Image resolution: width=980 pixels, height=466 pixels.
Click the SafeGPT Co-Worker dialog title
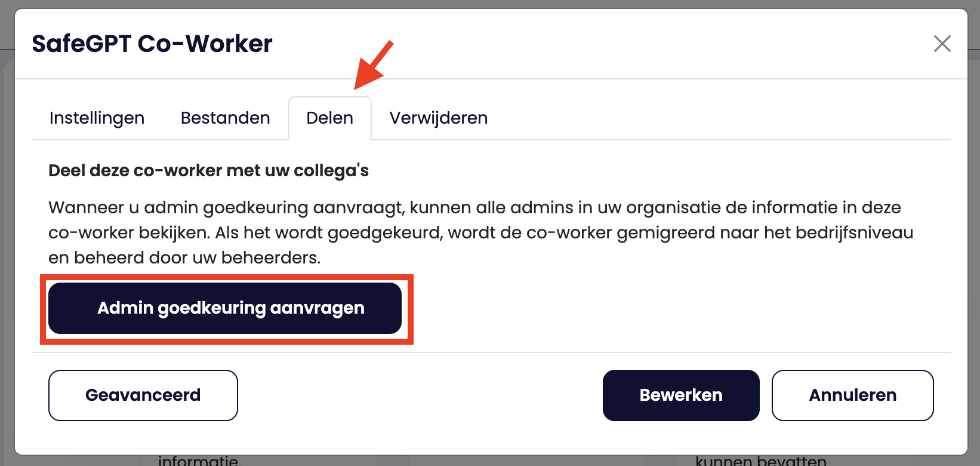pyautogui.click(x=152, y=44)
